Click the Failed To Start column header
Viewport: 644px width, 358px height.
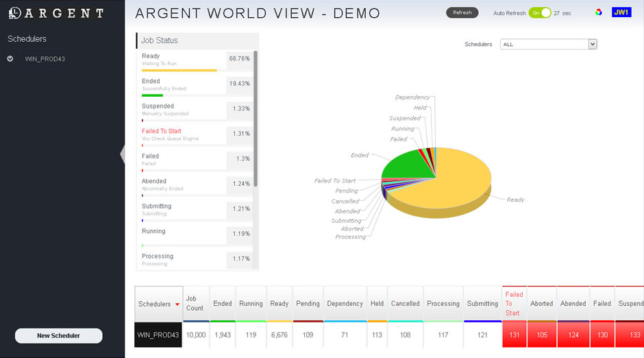tap(514, 304)
